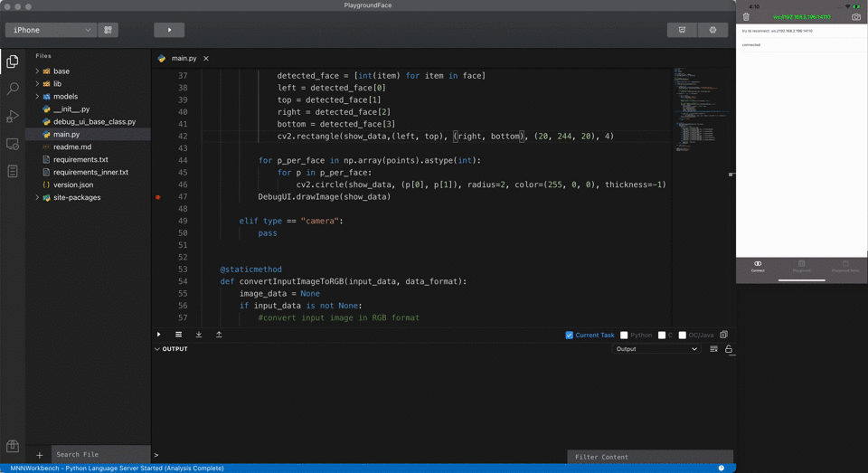Click the add new file plus icon

(x=39, y=455)
